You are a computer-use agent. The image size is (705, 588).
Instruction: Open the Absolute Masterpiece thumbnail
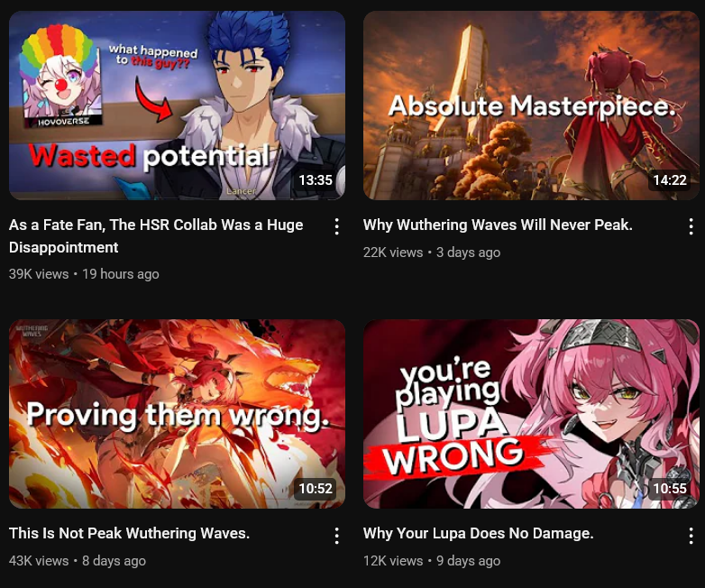click(x=531, y=106)
